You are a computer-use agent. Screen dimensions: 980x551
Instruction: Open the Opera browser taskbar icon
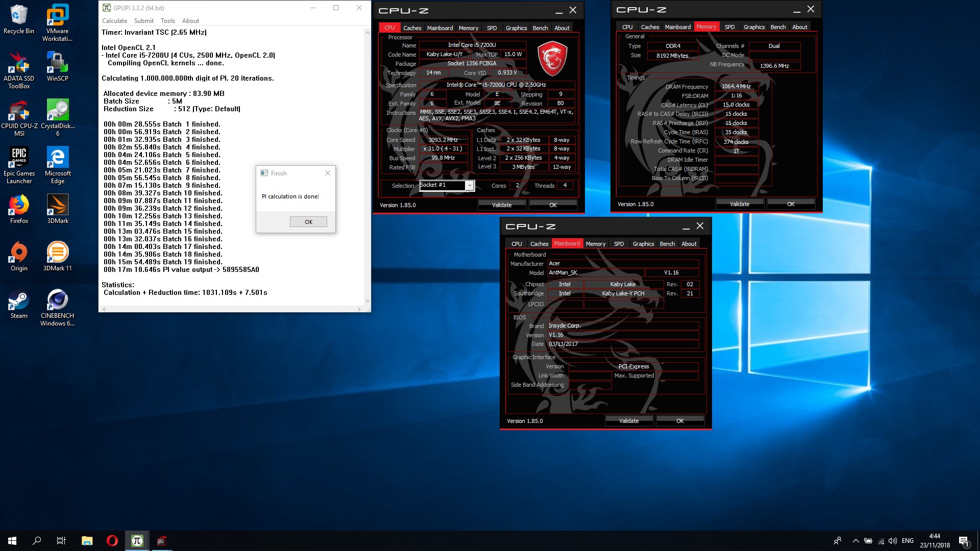coord(112,541)
